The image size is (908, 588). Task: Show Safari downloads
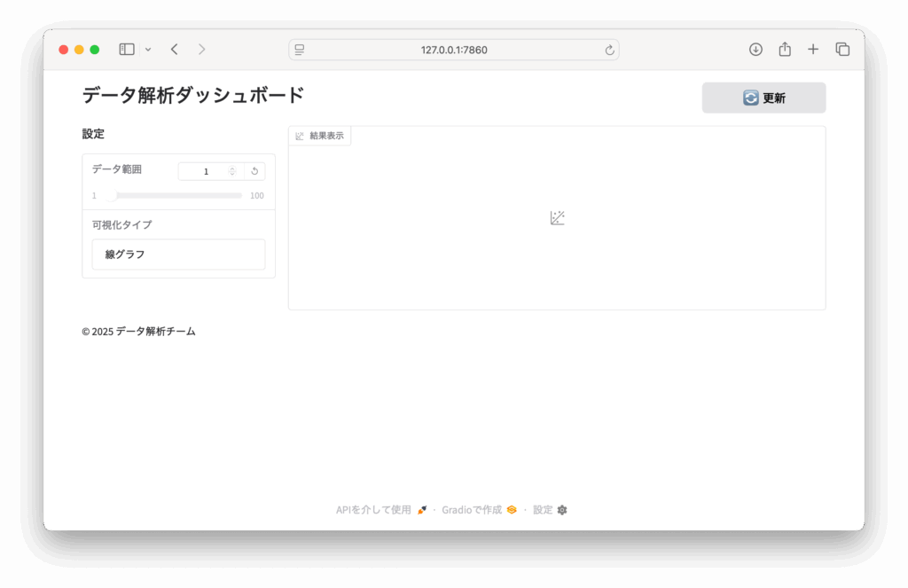pyautogui.click(x=755, y=50)
